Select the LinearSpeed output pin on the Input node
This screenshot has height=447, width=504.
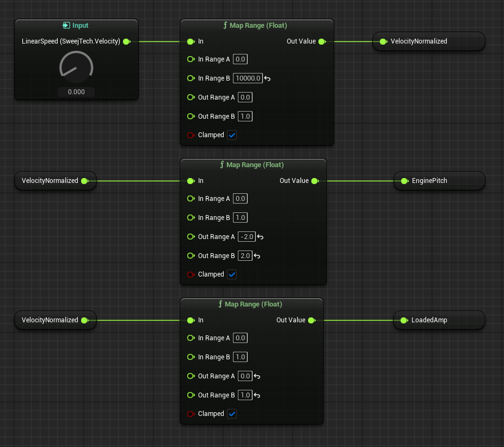pos(126,41)
